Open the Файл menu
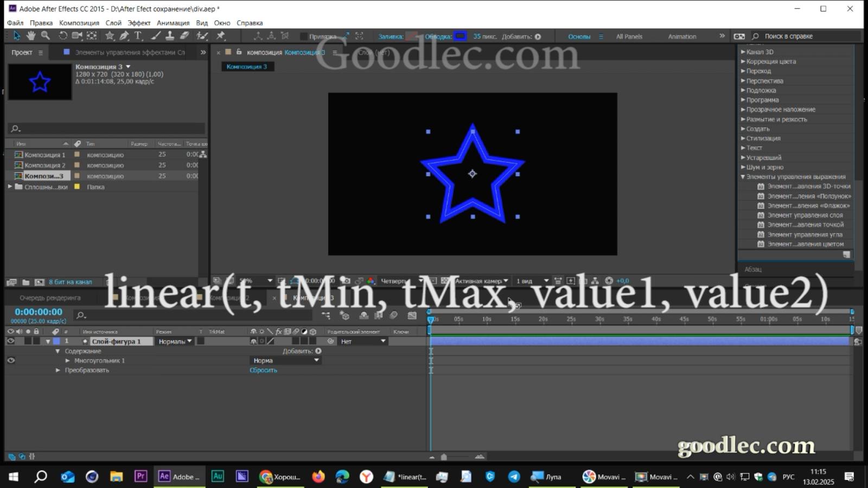 (15, 23)
